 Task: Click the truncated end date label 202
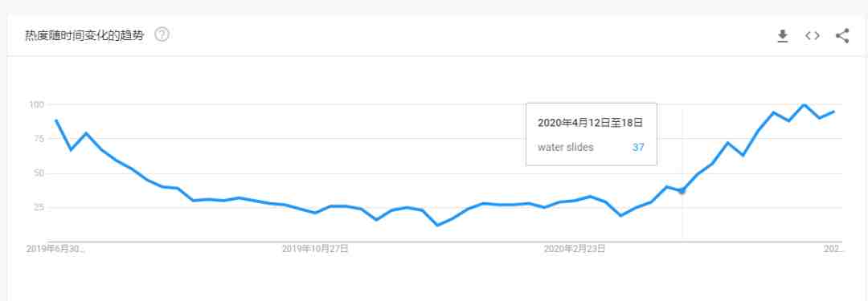(833, 249)
